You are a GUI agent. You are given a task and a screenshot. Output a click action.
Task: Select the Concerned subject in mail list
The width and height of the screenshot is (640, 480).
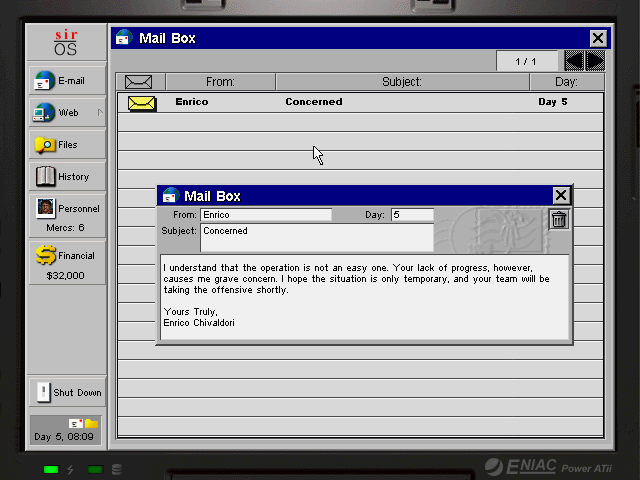(313, 102)
